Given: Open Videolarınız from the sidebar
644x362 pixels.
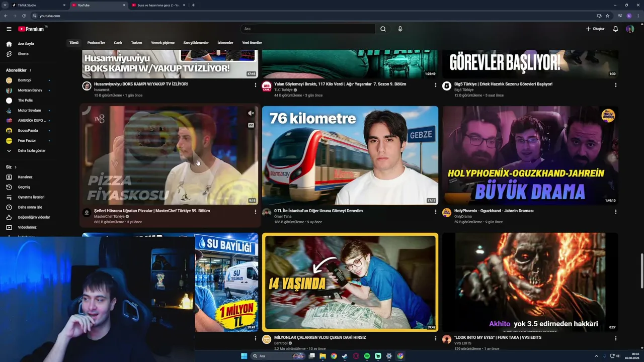Looking at the screenshot, I should coord(27,227).
